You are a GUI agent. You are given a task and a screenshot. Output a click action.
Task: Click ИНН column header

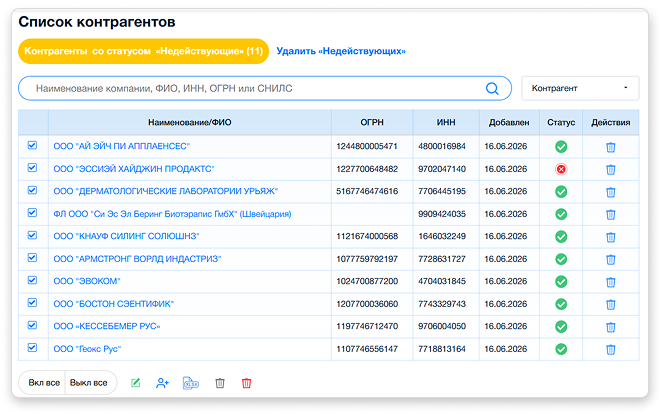446,122
